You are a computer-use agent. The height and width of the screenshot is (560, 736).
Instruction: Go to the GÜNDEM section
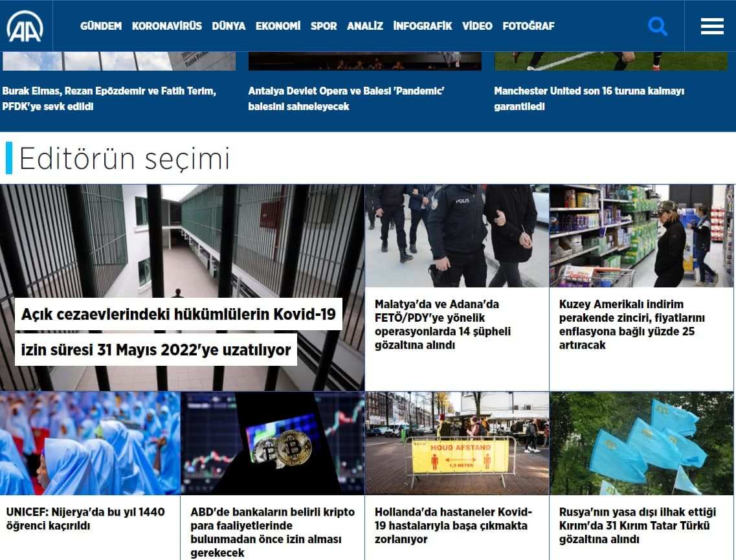(x=101, y=26)
